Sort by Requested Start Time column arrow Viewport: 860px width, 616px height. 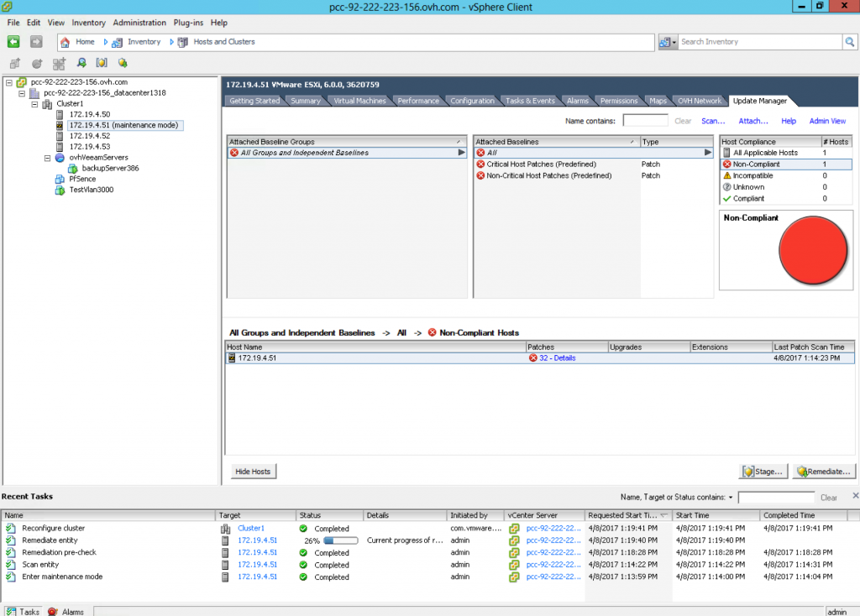pos(664,515)
